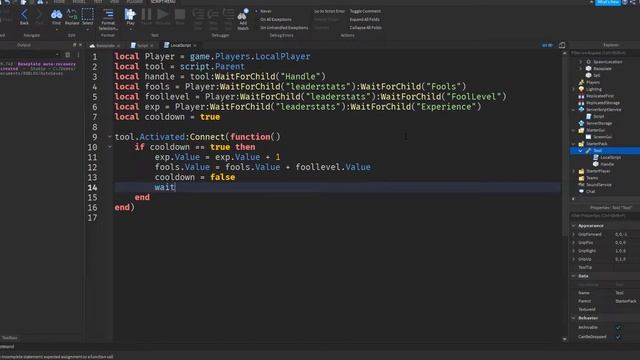The width and height of the screenshot is (640, 360).
Task: Collapse the selected Tool node
Action: (x=581, y=151)
